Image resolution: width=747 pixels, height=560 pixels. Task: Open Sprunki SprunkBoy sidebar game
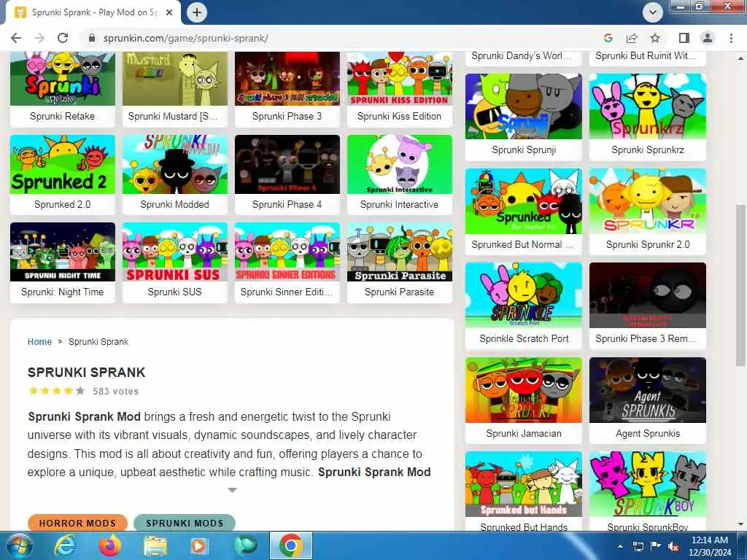click(648, 491)
